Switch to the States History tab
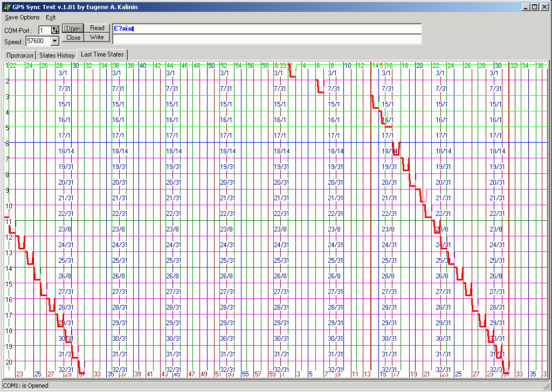The height and width of the screenshot is (392, 552). (x=57, y=55)
